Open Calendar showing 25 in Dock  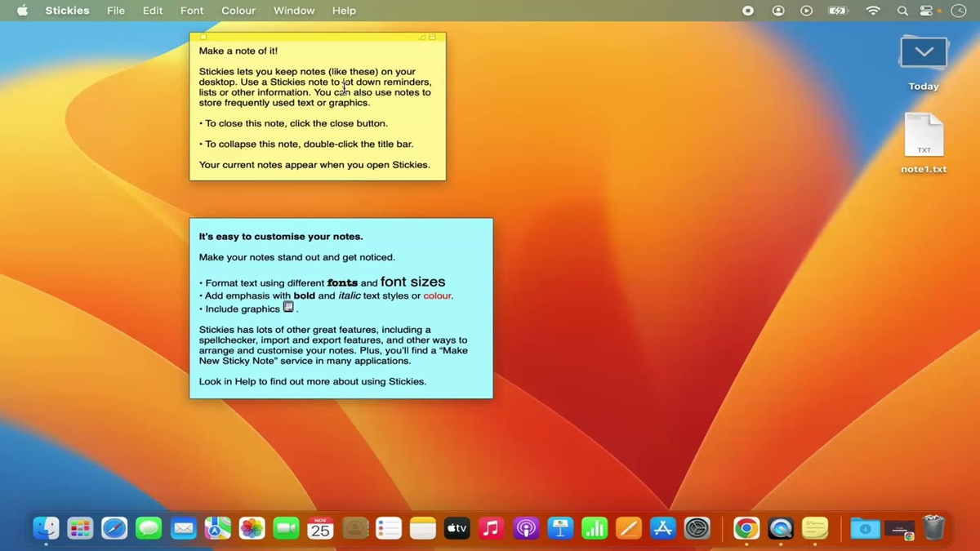321,528
